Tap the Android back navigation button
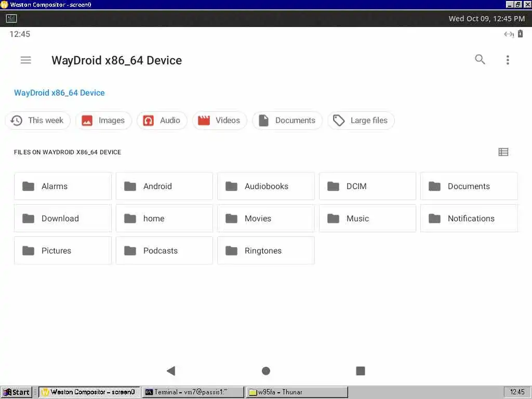Image resolution: width=532 pixels, height=399 pixels. pyautogui.click(x=171, y=370)
